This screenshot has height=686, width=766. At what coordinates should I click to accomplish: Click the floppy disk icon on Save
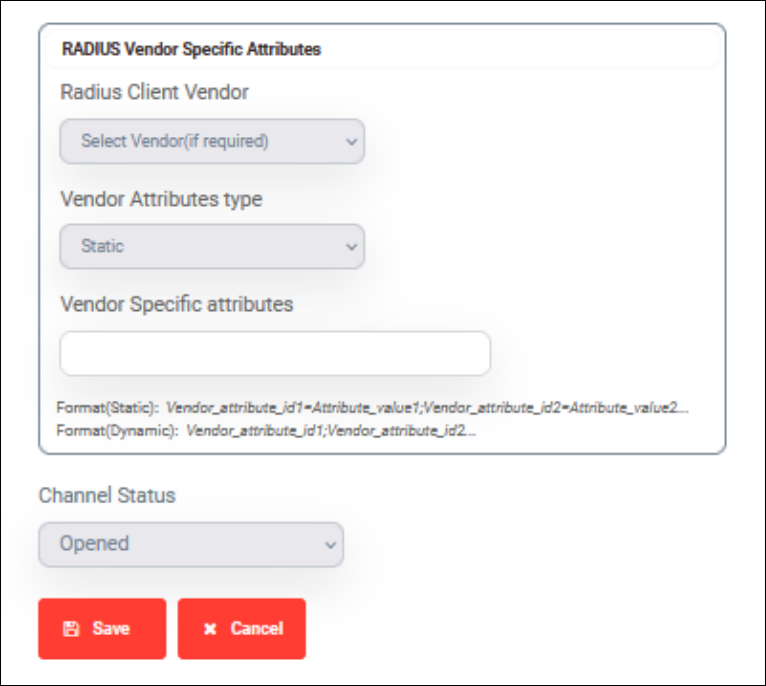tap(71, 629)
